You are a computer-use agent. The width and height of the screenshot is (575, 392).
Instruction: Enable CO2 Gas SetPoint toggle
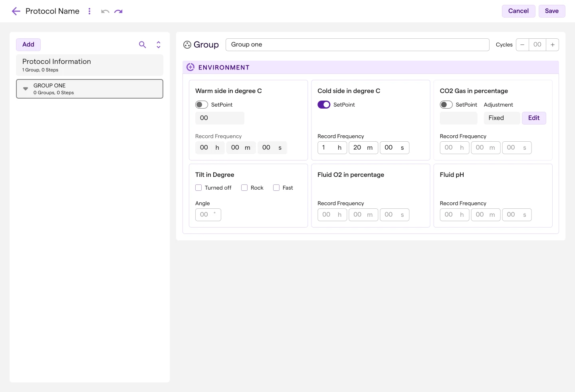click(446, 105)
